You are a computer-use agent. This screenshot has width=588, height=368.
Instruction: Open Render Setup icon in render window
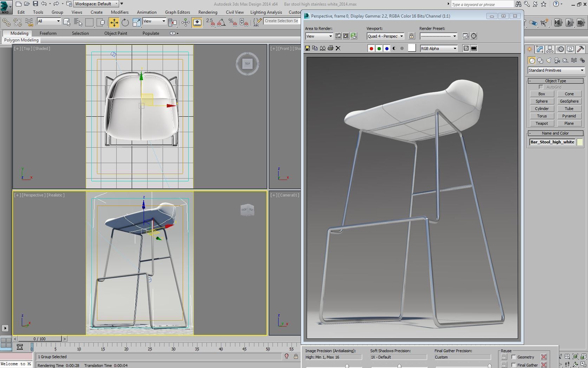pos(466,36)
